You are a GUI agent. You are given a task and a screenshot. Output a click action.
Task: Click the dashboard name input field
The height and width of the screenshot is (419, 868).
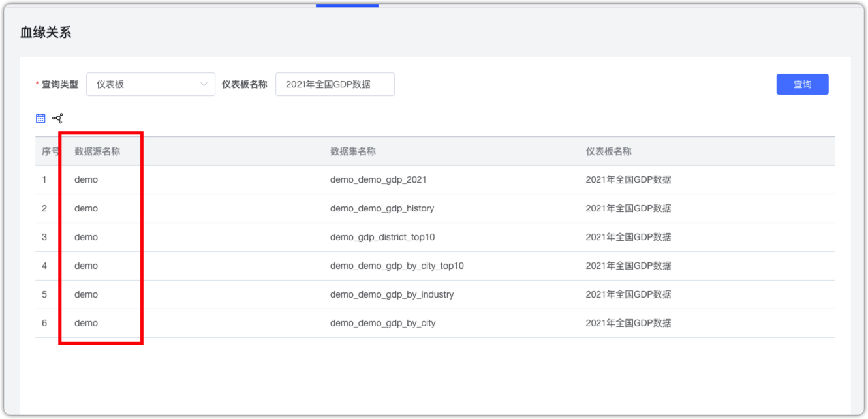point(335,84)
